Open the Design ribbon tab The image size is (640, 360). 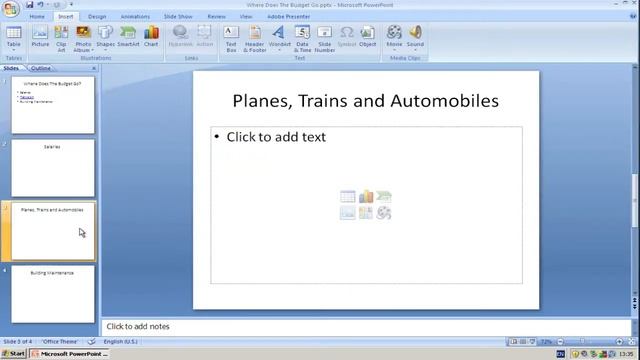pos(97,16)
